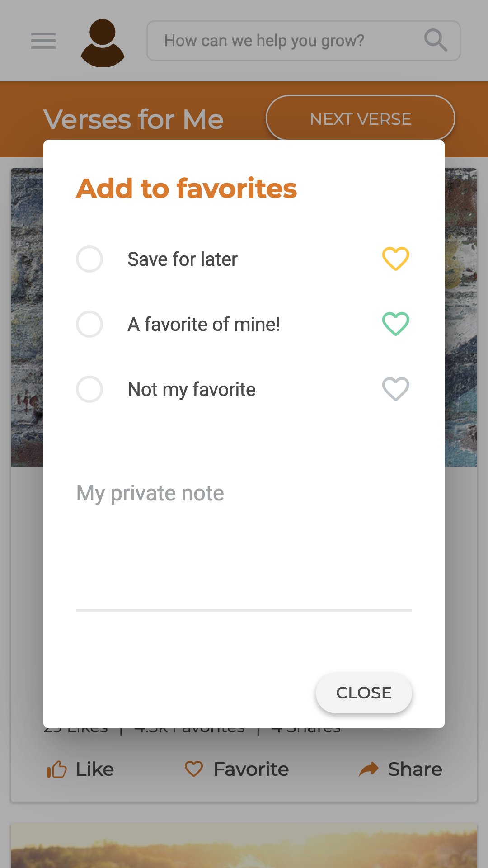Screen dimensions: 488x868
Task: Focus the My private note field
Action: pyautogui.click(x=244, y=542)
